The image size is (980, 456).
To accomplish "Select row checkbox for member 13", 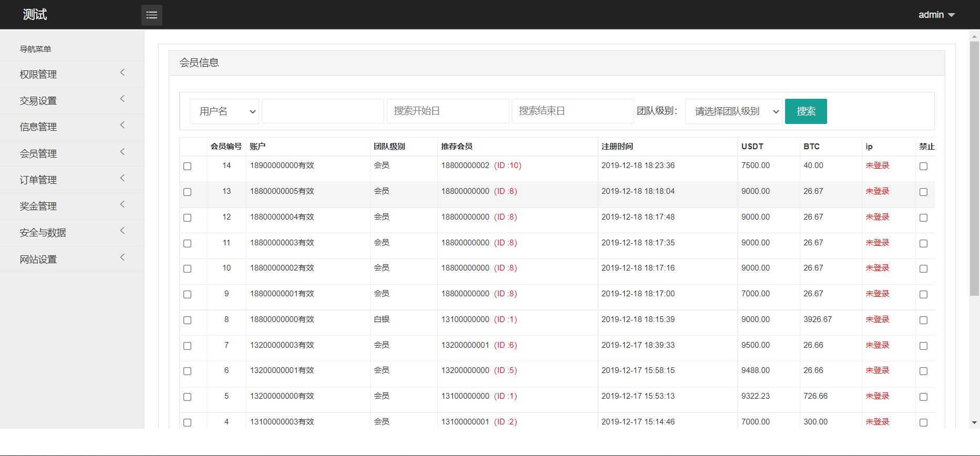I will coord(188,192).
